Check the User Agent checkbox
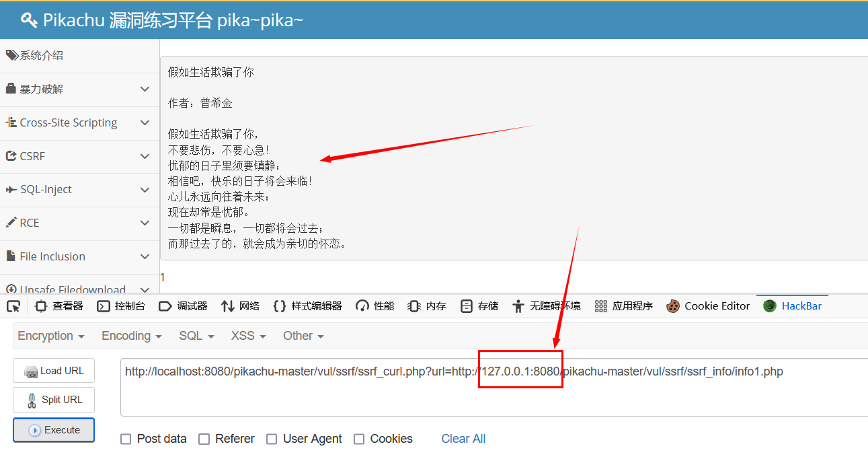Image resolution: width=868 pixels, height=465 pixels. coord(272,439)
